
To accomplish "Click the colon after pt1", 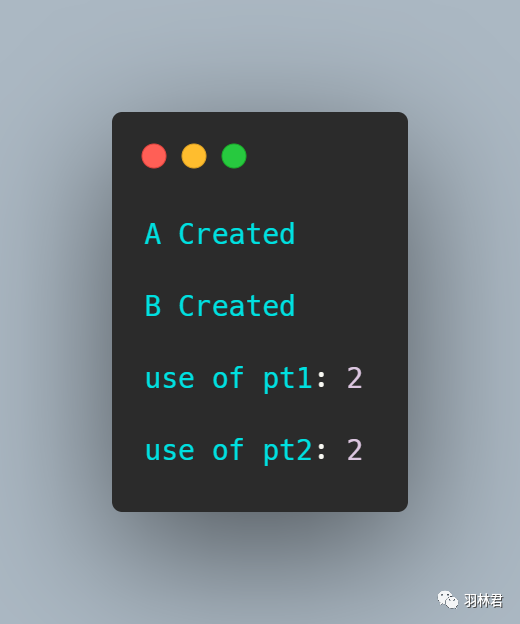I will tap(321, 380).
